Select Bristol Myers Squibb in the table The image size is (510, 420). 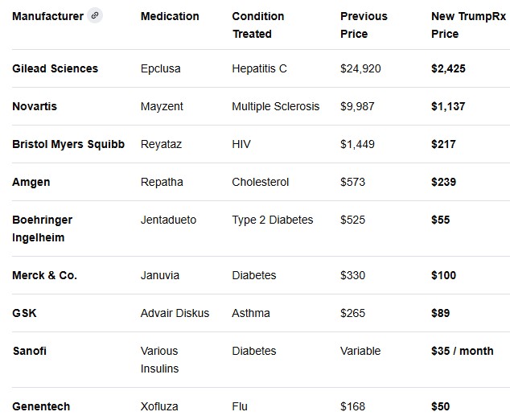pos(68,144)
